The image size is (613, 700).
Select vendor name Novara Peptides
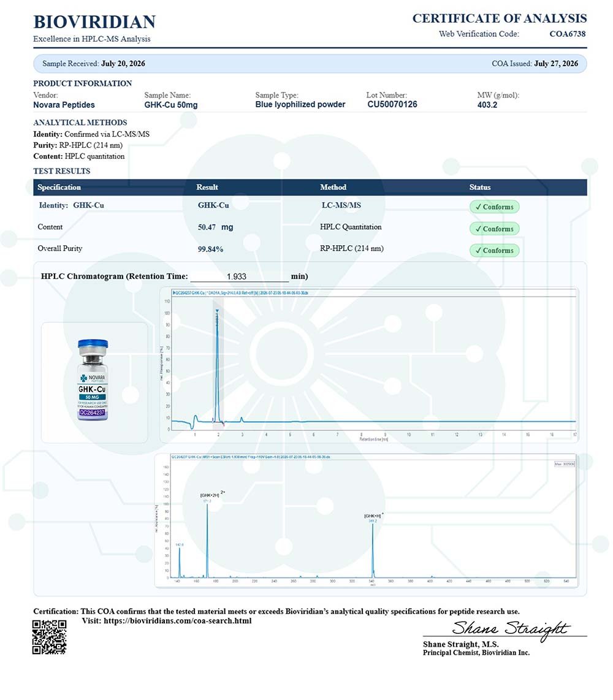64,105
